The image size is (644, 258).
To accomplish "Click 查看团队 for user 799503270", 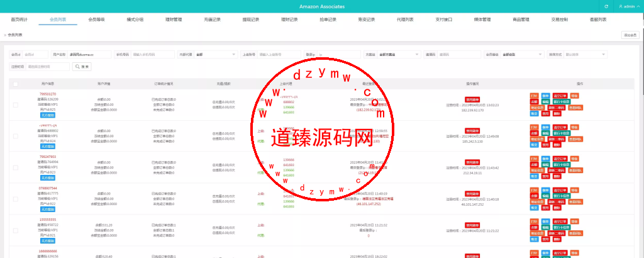I will point(575,108).
